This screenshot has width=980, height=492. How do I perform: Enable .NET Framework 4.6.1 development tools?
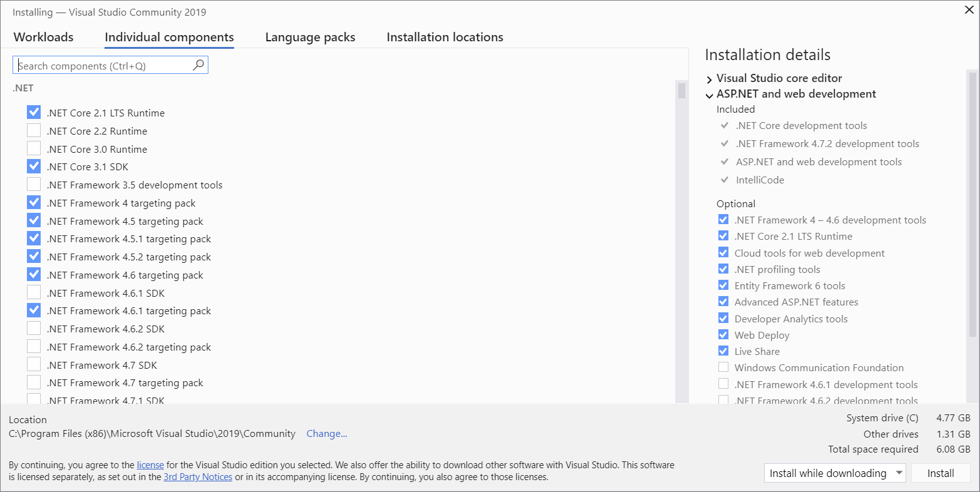tap(723, 384)
